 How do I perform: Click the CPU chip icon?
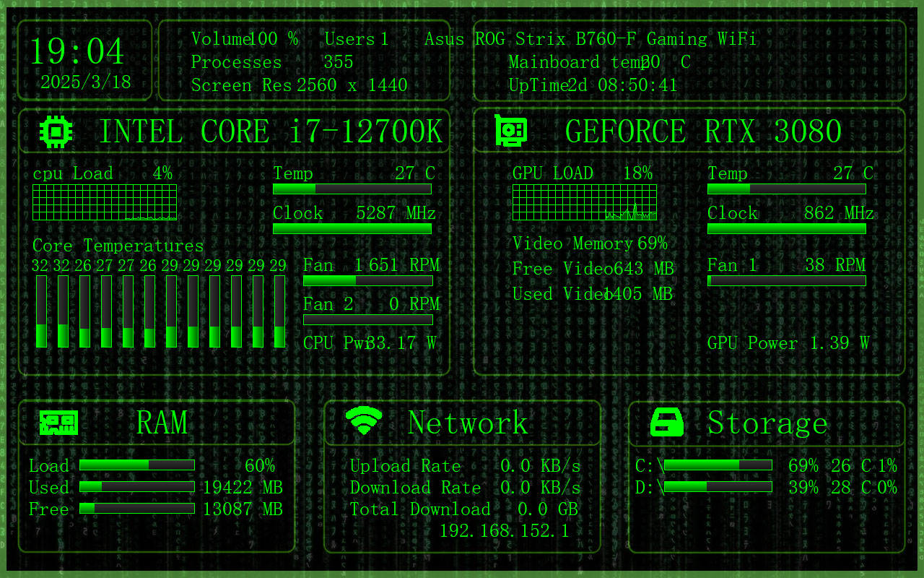pos(56,131)
